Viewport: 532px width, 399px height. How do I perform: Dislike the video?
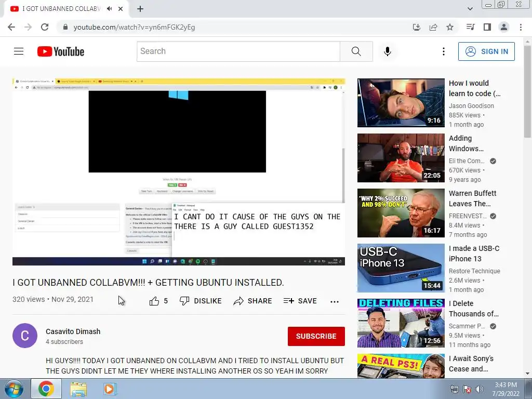click(201, 301)
